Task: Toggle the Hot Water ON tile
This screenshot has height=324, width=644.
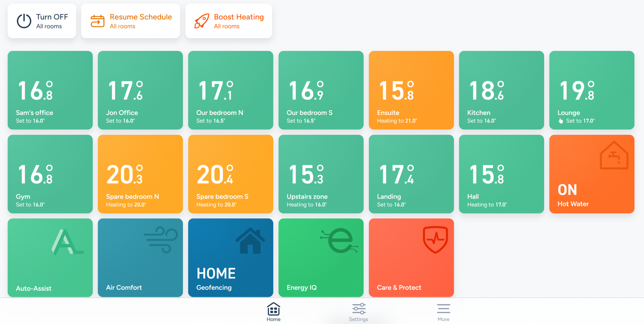Action: (x=591, y=174)
